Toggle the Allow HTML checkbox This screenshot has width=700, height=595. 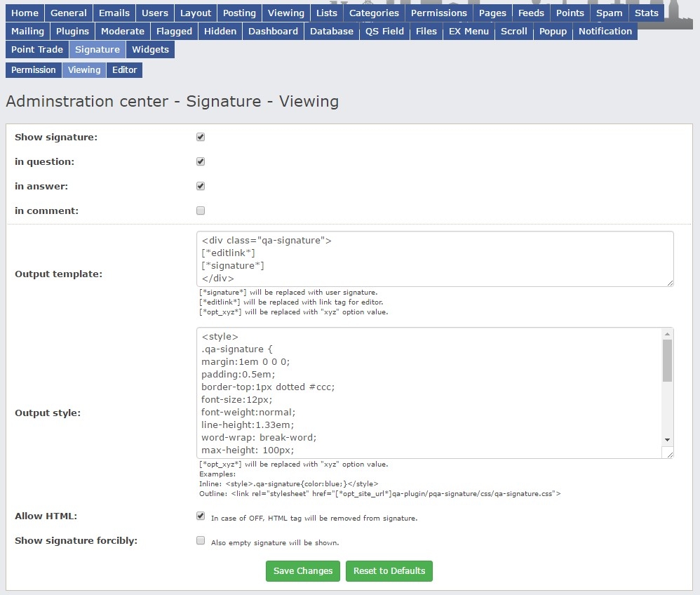point(201,516)
